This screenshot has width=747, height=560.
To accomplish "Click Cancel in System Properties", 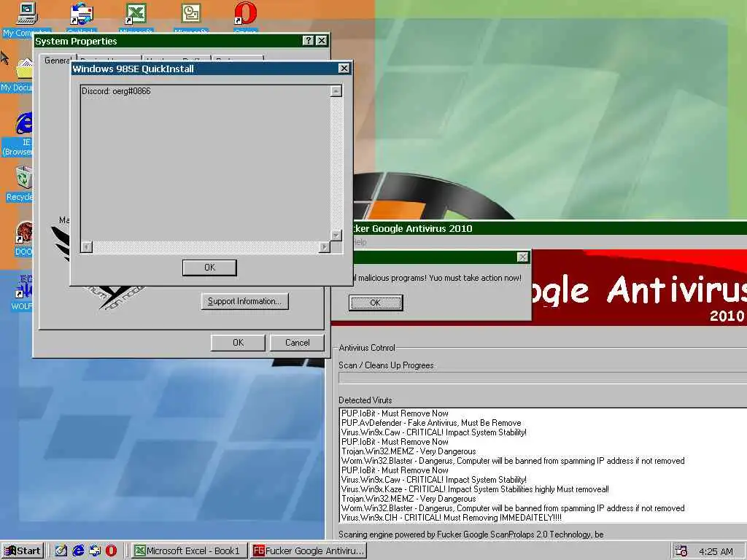I will coord(298,343).
